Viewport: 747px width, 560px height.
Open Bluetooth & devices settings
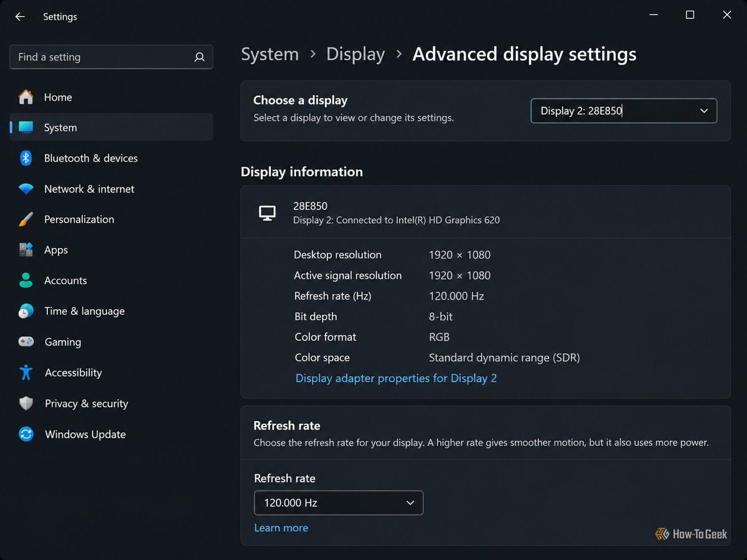(111, 158)
